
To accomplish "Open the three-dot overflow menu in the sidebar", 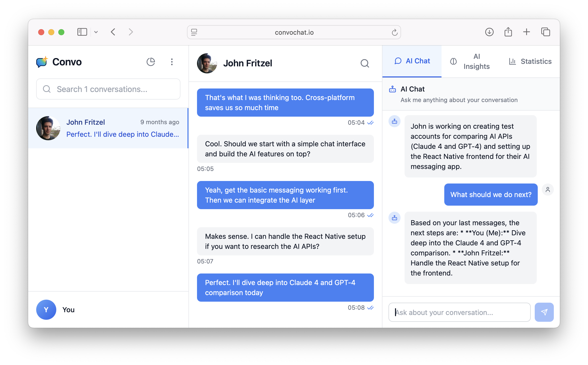I will (172, 62).
